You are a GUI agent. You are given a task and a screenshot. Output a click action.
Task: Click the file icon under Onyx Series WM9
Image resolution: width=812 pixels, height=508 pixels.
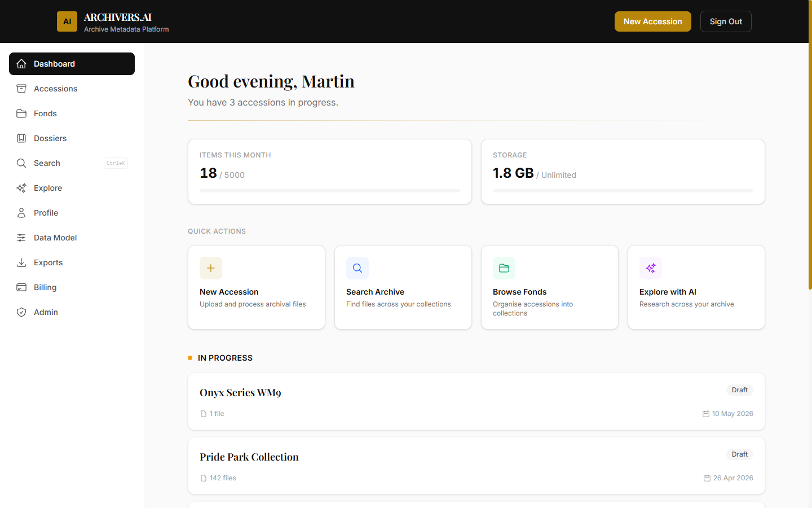coord(204,414)
